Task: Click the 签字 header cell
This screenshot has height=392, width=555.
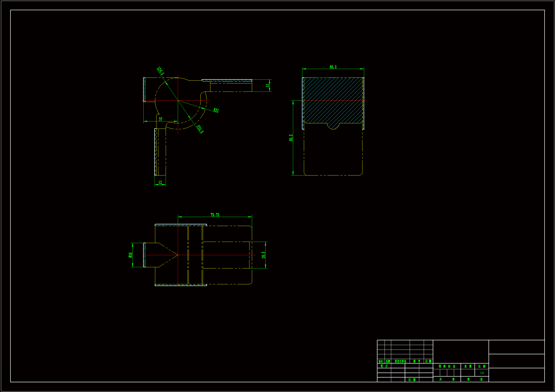Action: click(x=417, y=361)
